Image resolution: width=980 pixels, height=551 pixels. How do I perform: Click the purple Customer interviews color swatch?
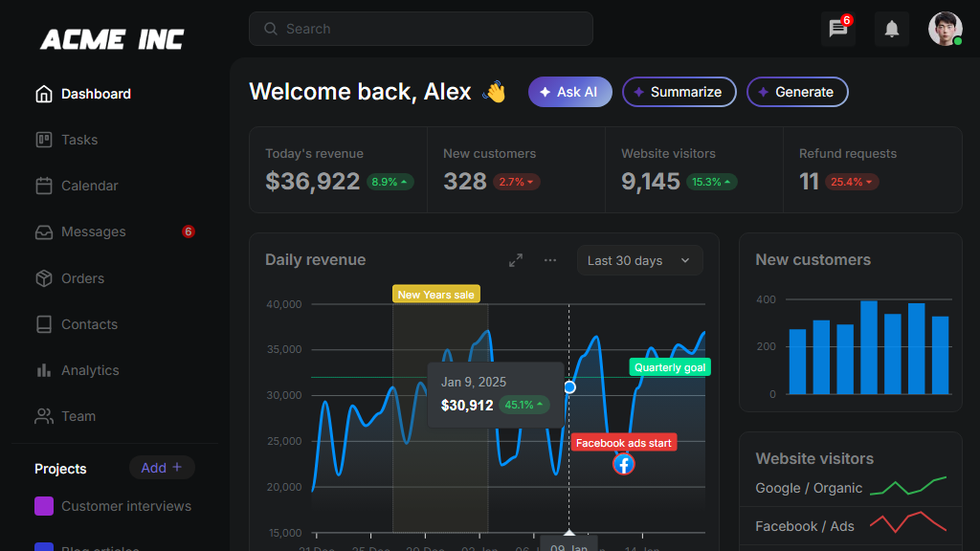[44, 506]
